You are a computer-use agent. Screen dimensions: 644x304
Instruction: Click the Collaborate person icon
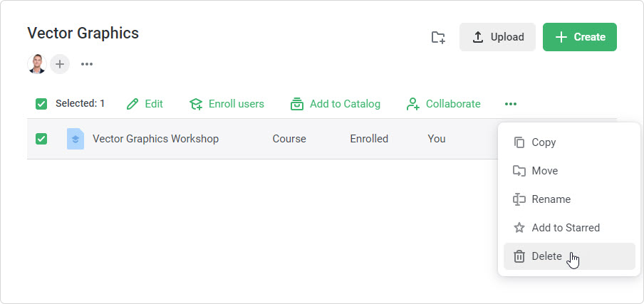tap(412, 104)
